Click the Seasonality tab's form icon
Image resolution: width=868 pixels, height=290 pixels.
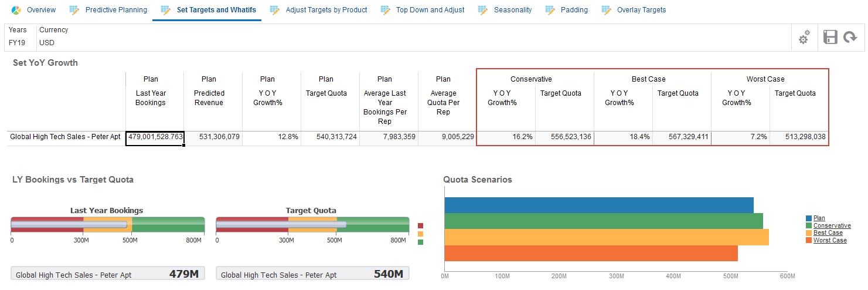(483, 10)
